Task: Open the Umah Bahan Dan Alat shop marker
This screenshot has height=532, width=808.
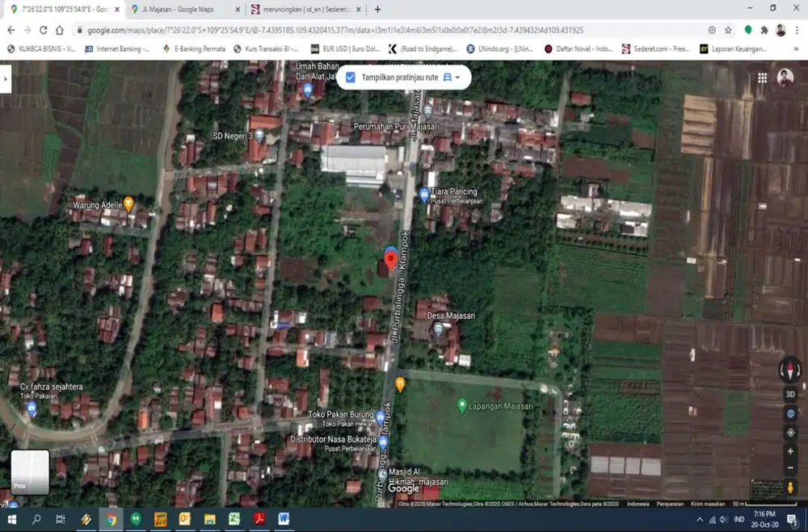Action: (x=308, y=90)
